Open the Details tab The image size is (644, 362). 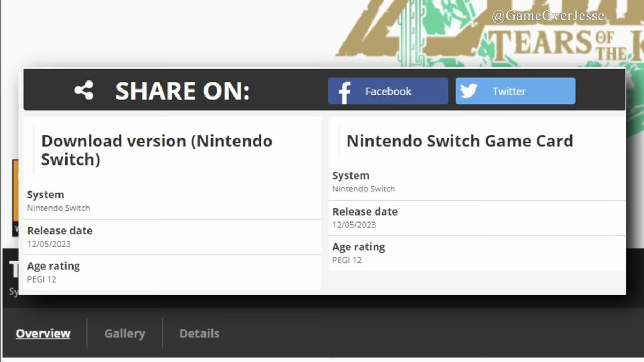tap(199, 333)
